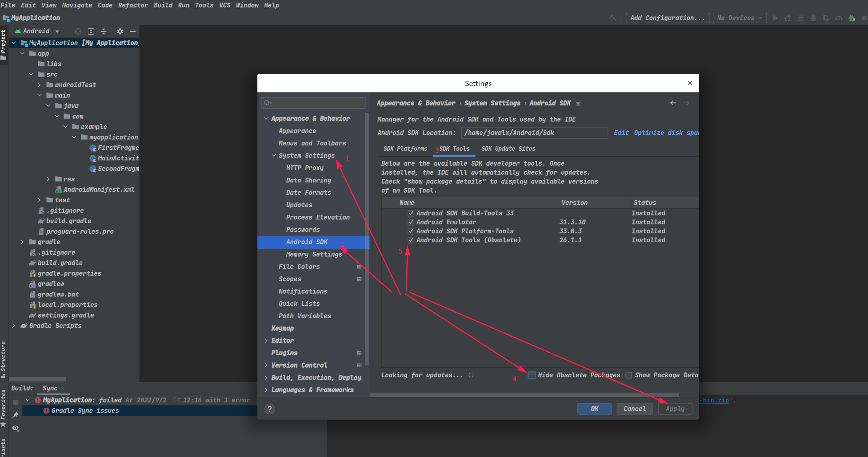Hide the Project panel with minus icon
The width and height of the screenshot is (868, 457).
coord(133,31)
